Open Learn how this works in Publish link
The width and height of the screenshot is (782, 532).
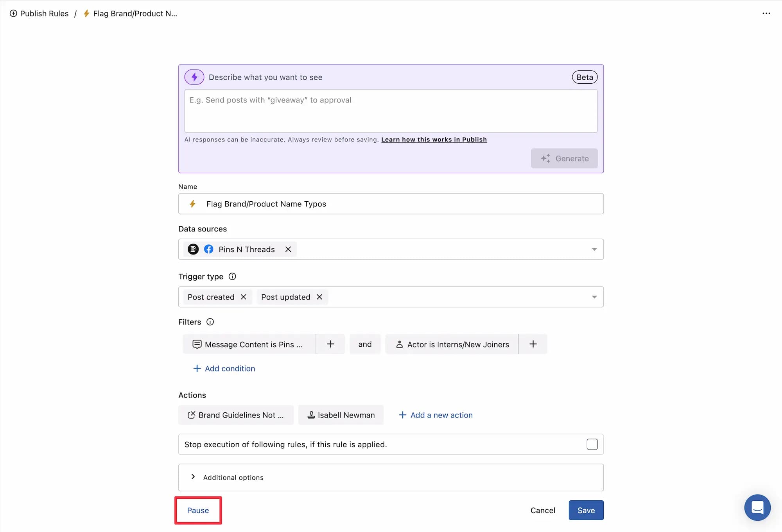point(434,140)
